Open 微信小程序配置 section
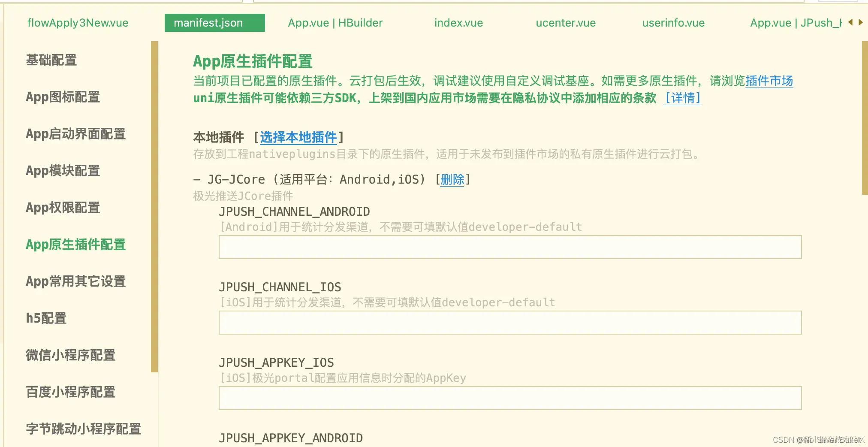The width and height of the screenshot is (868, 447). point(71,355)
